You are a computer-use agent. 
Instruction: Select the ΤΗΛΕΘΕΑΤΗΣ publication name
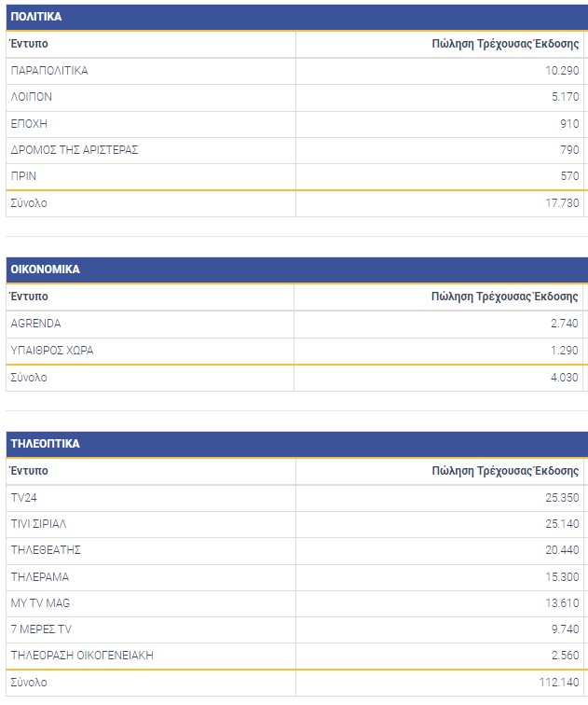pyautogui.click(x=46, y=550)
